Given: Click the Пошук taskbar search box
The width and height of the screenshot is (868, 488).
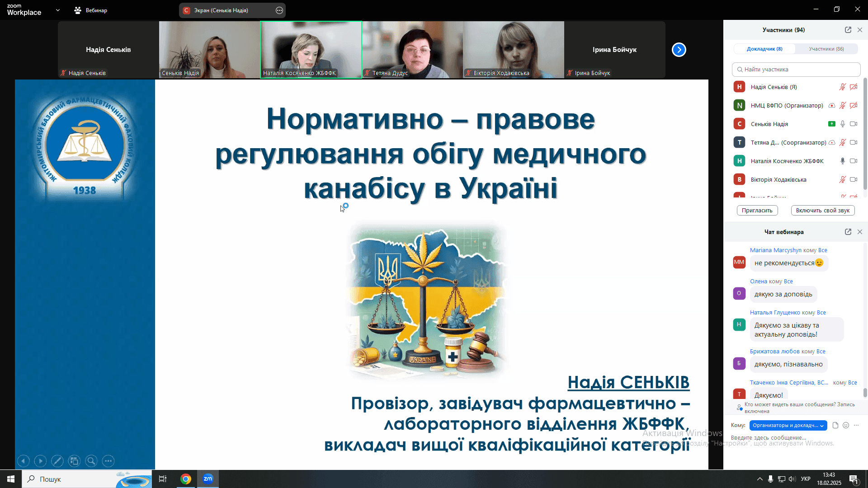Looking at the screenshot, I should pyautogui.click(x=87, y=479).
